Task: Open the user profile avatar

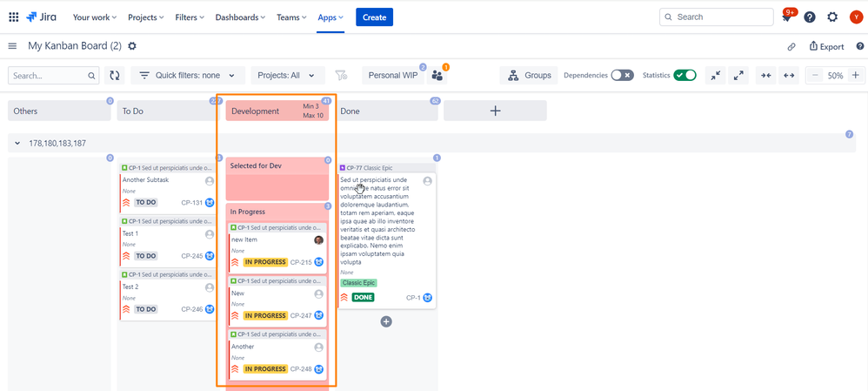Action: 855,17
